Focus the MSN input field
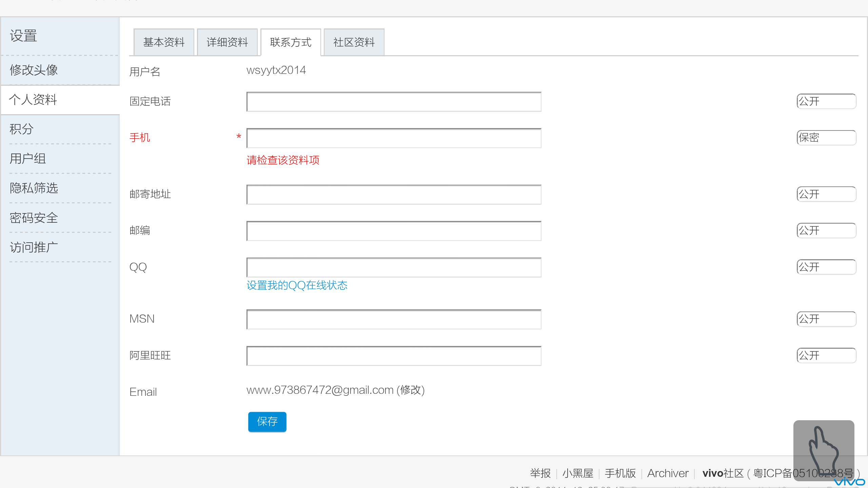868x488 pixels. [x=394, y=319]
